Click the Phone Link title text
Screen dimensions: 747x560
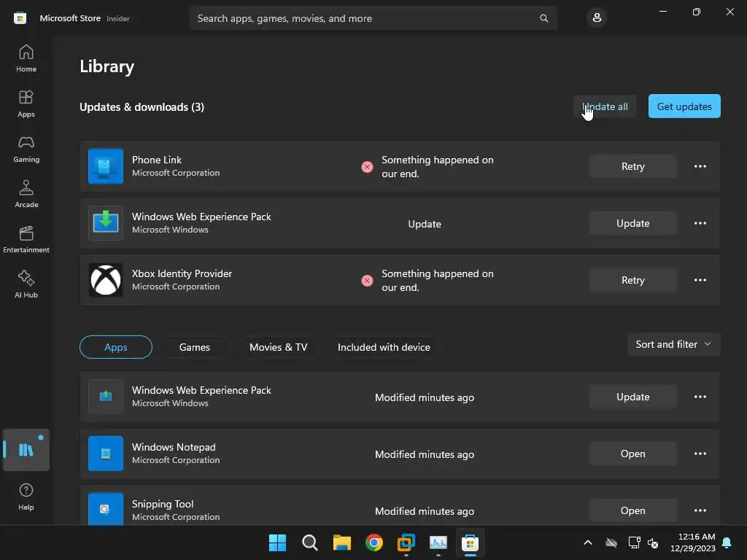(x=157, y=160)
